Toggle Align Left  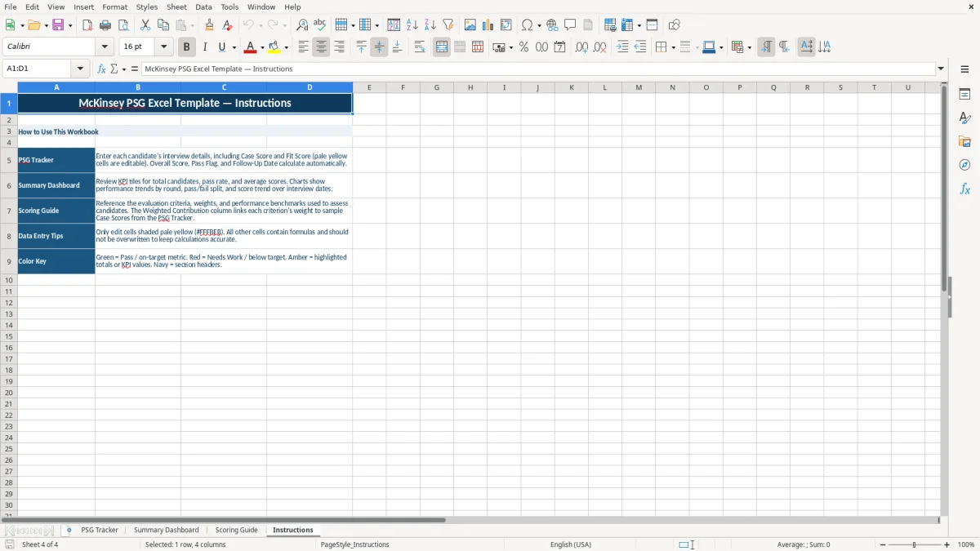click(x=304, y=47)
